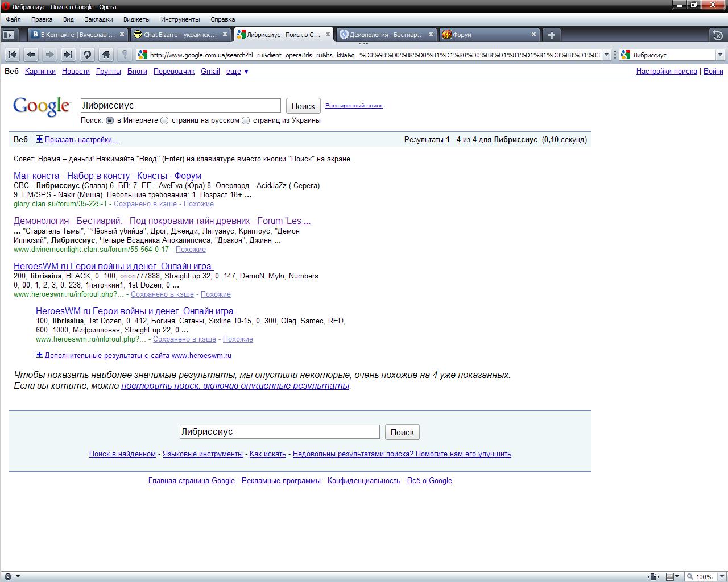Select 'в Интернете' search scope
The image size is (728, 582).
click(x=110, y=120)
